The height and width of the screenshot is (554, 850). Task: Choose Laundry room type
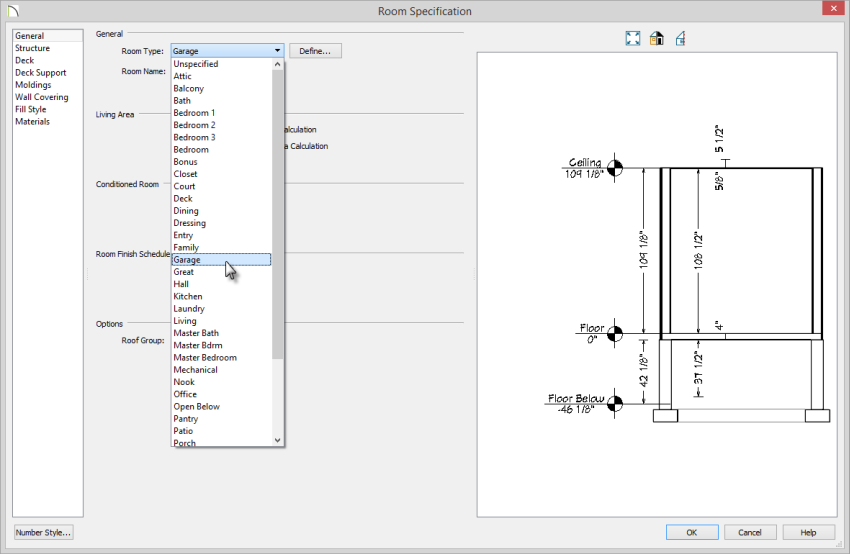[221, 308]
